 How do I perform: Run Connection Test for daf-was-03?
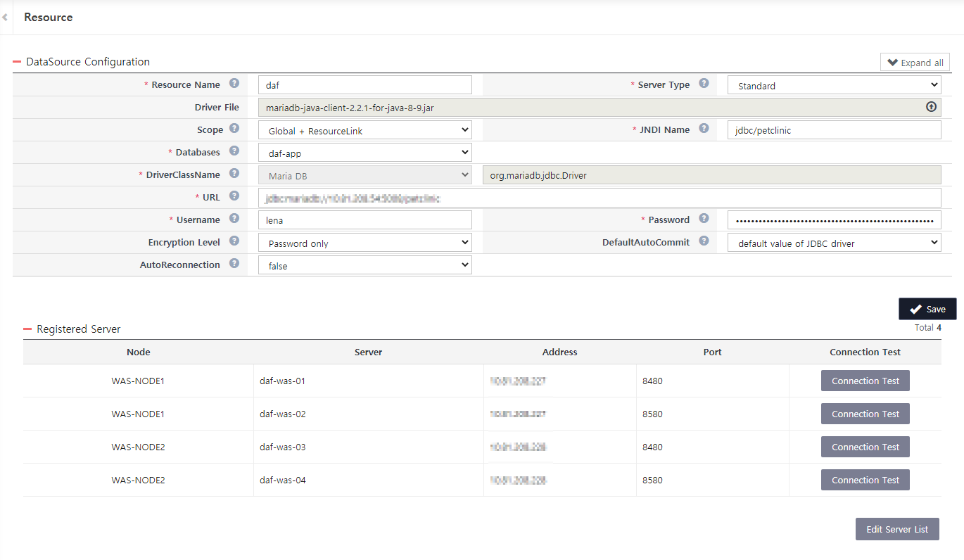[865, 446]
